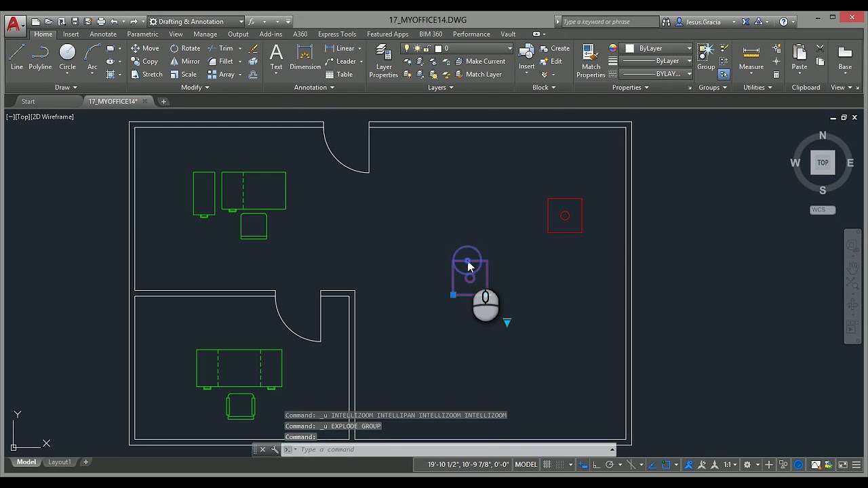Open the BYLAY... linetype dropdown
Viewport: 868px width, 488px height.
pos(656,74)
